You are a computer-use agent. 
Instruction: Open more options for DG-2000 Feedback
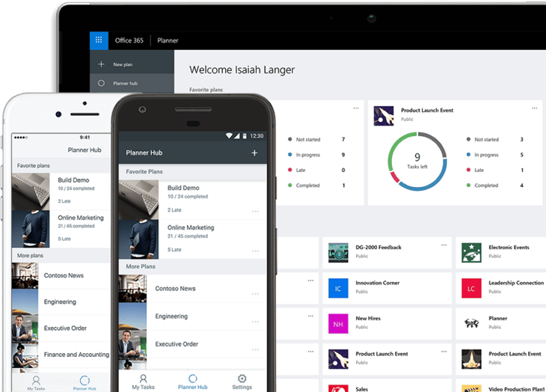pos(444,245)
